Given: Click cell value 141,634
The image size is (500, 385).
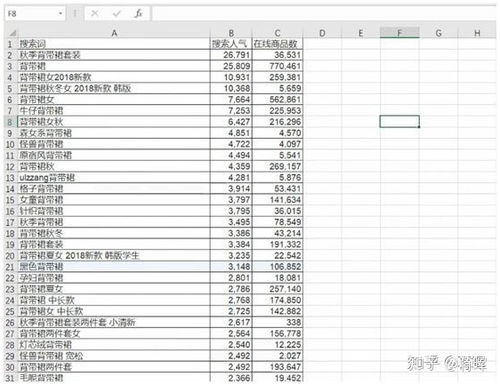Looking at the screenshot, I should click(277, 200).
